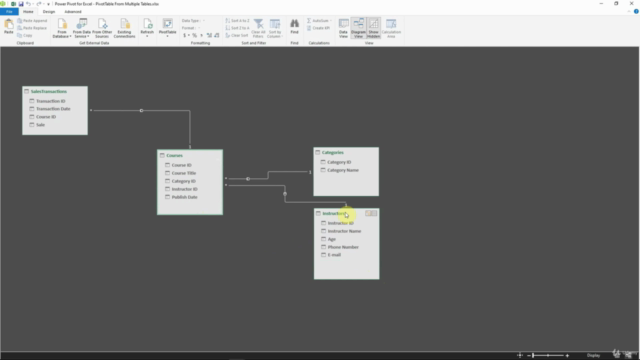Click the Switch to Excel workbook icon
640x360 pixels.
[x=13, y=4]
